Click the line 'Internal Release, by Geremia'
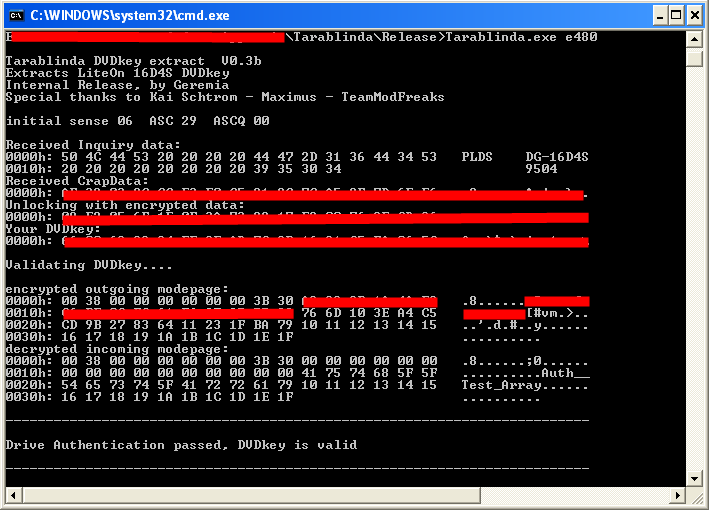The height and width of the screenshot is (512, 711). pos(117,85)
